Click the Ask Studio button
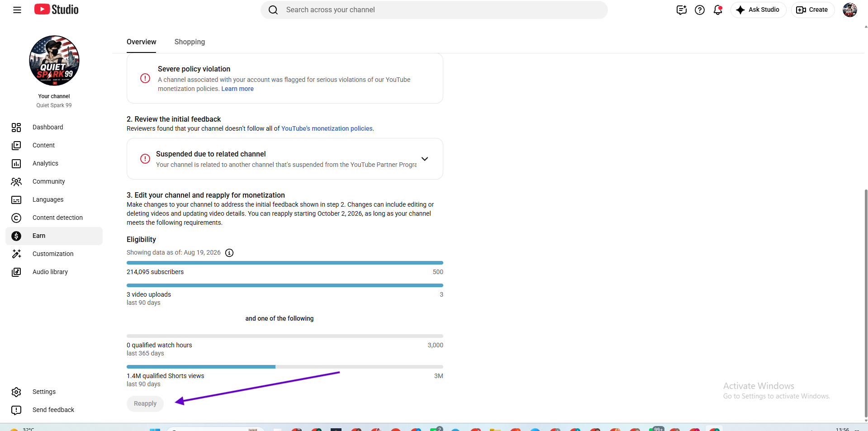This screenshot has height=431, width=868. (x=758, y=10)
